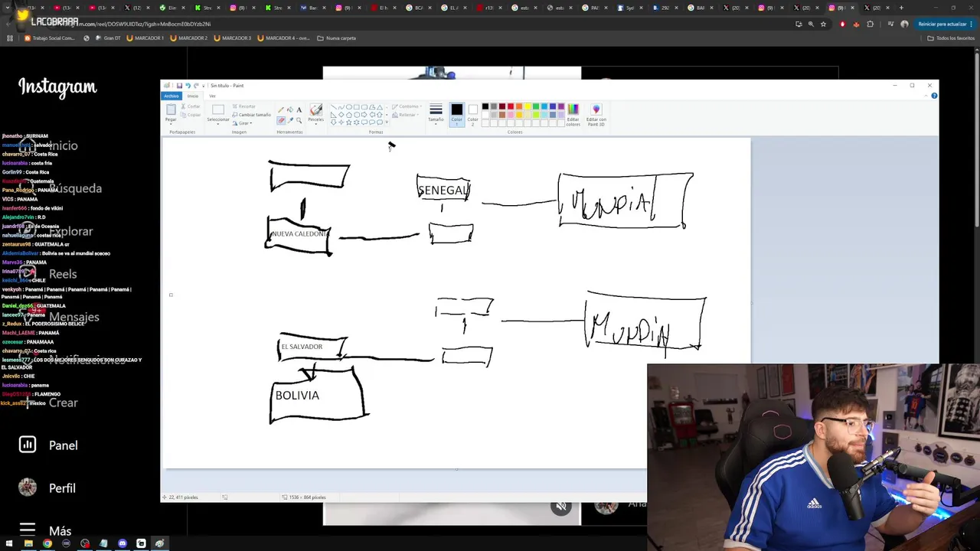
Task: Pick the red color swatch in palette
Action: point(511,106)
